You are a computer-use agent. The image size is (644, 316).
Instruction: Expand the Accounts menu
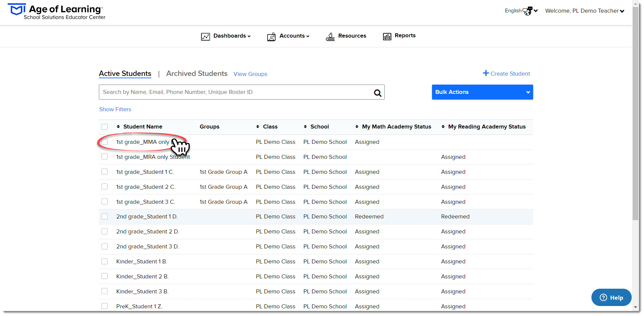pyautogui.click(x=295, y=36)
